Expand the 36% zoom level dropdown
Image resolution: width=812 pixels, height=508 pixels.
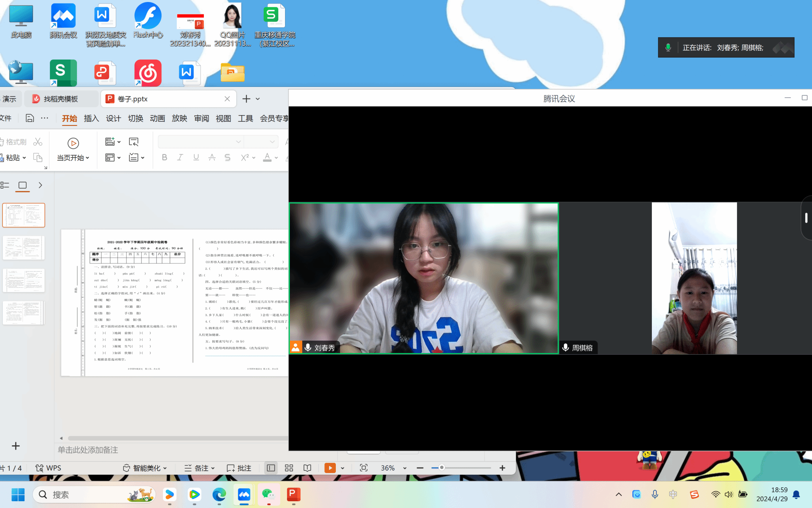coord(405,468)
